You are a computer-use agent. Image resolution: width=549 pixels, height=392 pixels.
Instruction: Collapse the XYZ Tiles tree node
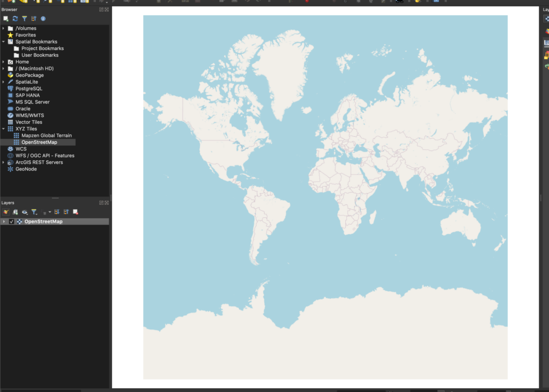point(3,128)
